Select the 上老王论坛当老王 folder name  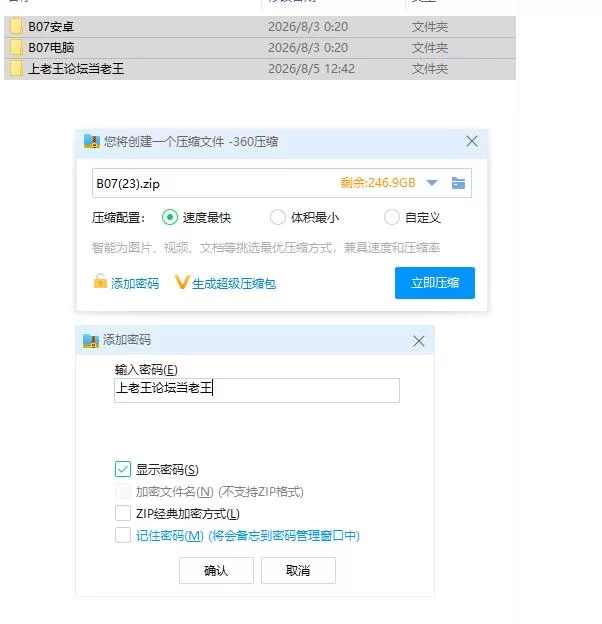tap(76, 69)
